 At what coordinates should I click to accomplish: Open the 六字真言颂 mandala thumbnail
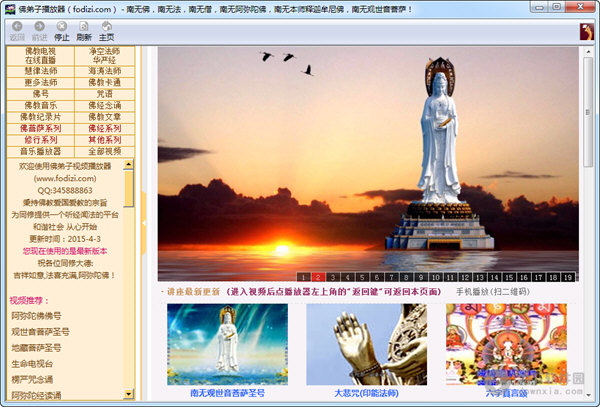point(506,344)
